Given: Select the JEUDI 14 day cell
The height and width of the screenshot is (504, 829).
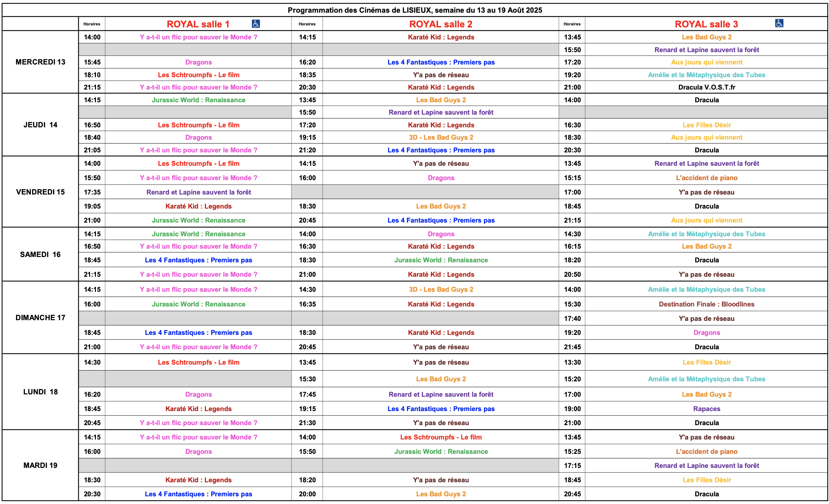Looking at the screenshot, I should (x=40, y=125).
